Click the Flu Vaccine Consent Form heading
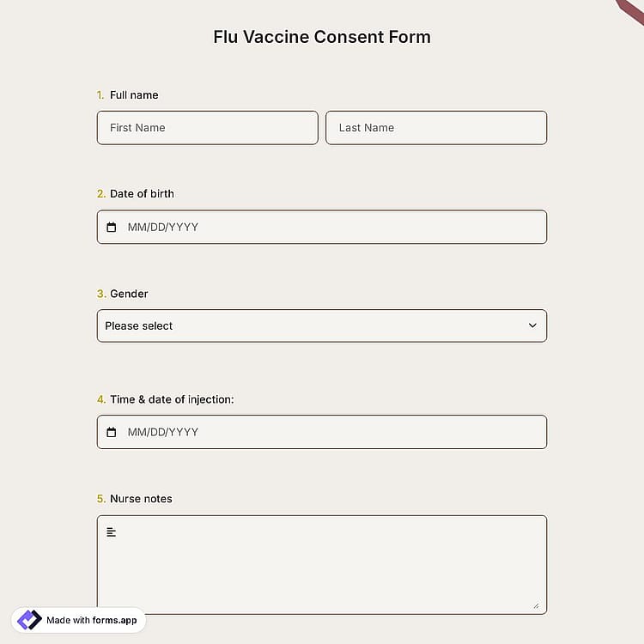The width and height of the screenshot is (644, 644). coord(322,37)
